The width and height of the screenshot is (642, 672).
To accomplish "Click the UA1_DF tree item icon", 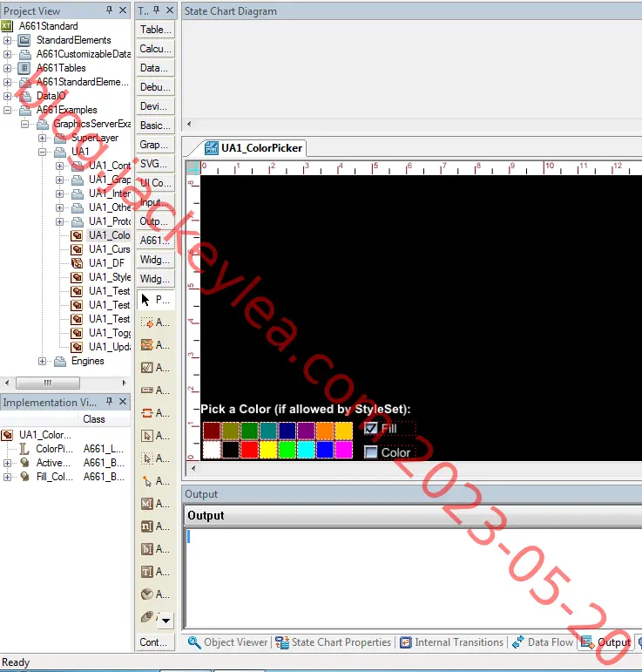I will (77, 263).
